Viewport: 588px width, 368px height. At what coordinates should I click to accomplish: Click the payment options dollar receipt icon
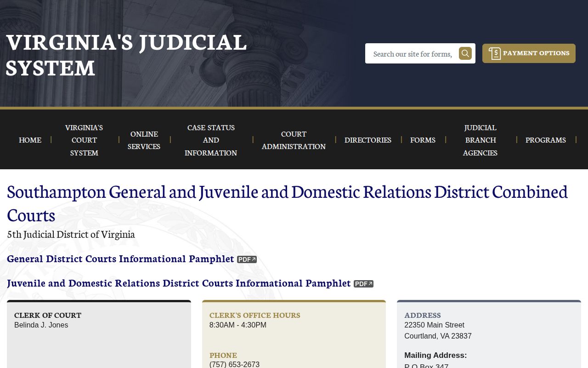pos(495,53)
